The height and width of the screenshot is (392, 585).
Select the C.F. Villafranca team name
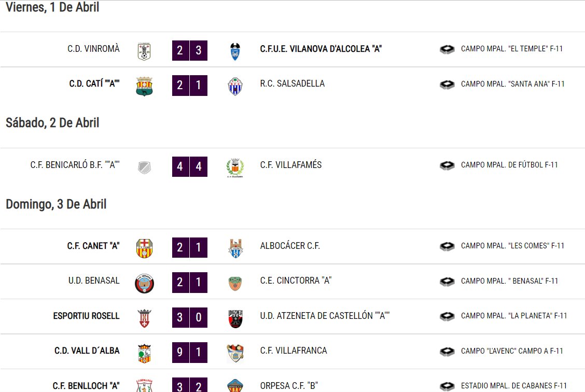pyautogui.click(x=293, y=351)
